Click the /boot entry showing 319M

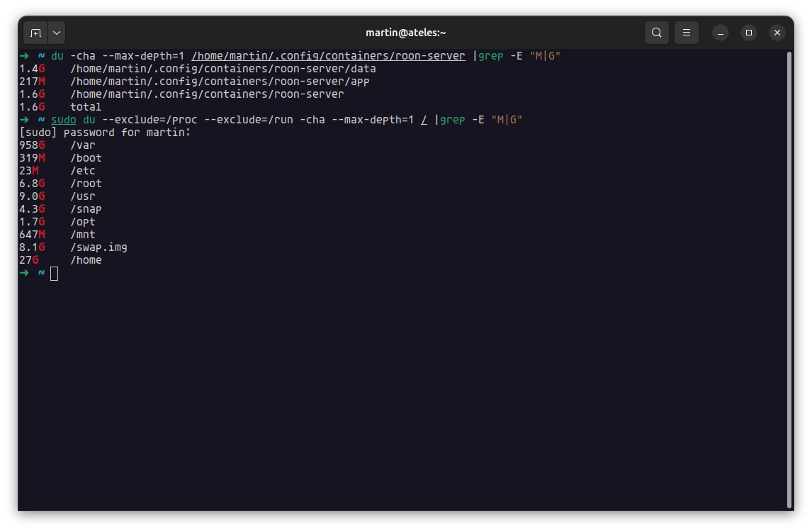click(86, 158)
